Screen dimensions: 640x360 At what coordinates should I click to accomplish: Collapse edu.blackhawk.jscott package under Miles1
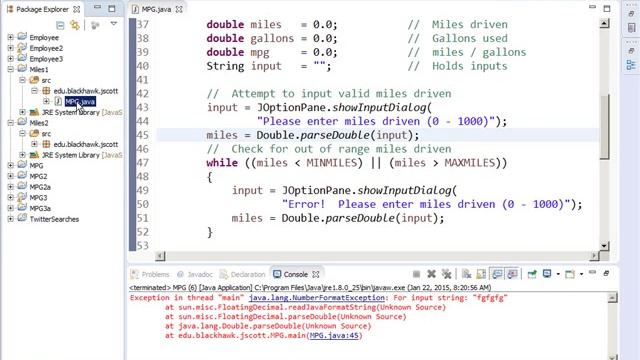coord(34,91)
